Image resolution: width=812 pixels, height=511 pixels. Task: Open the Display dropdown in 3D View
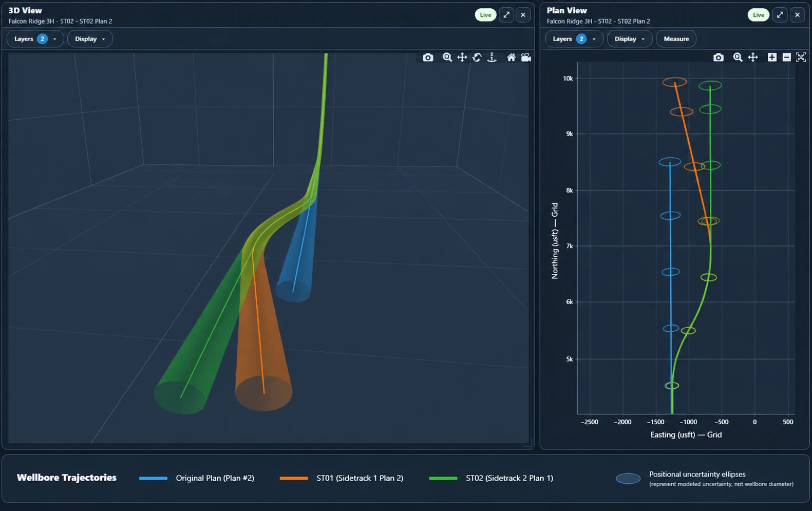(90, 39)
